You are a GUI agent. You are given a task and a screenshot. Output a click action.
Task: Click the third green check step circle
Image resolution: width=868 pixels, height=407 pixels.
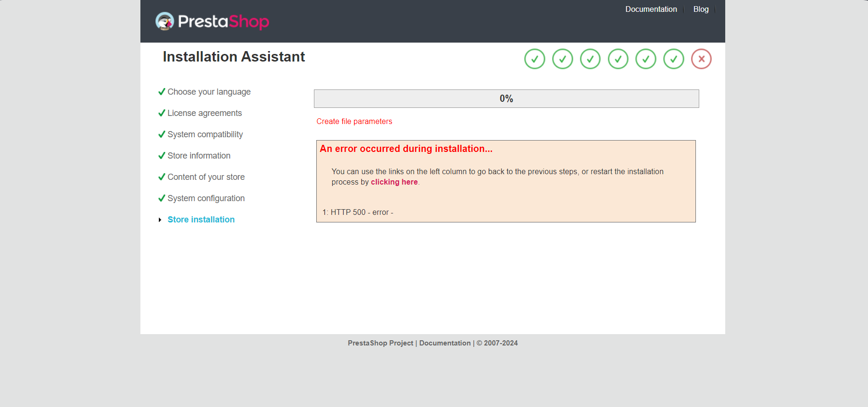click(590, 59)
